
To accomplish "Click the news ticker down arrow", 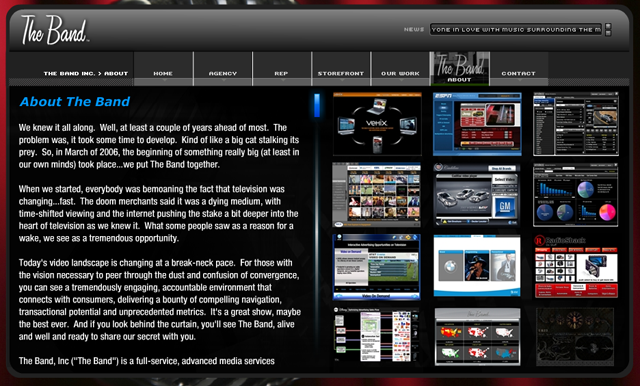I will click(608, 33).
